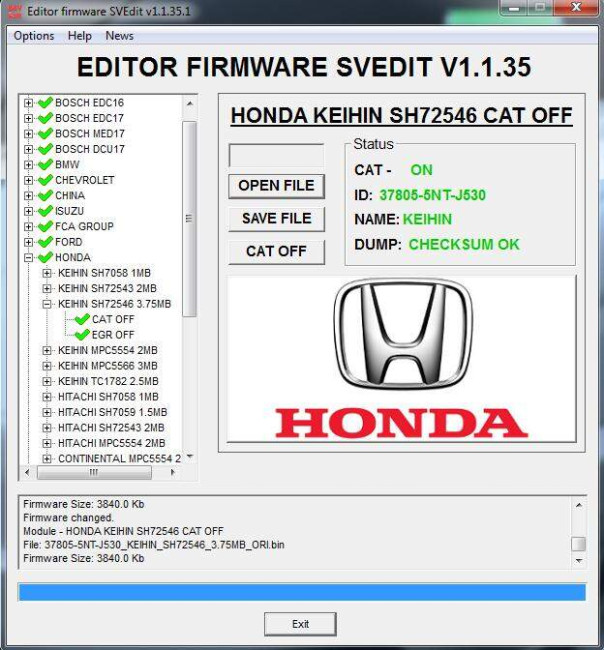
Task: Select ISUZU in the tree
Action: (69, 211)
